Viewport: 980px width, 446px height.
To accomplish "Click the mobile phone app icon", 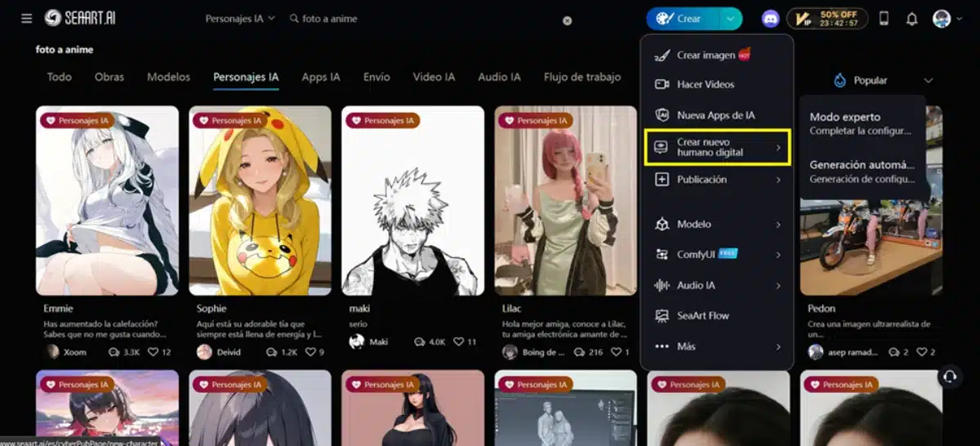I will (884, 19).
